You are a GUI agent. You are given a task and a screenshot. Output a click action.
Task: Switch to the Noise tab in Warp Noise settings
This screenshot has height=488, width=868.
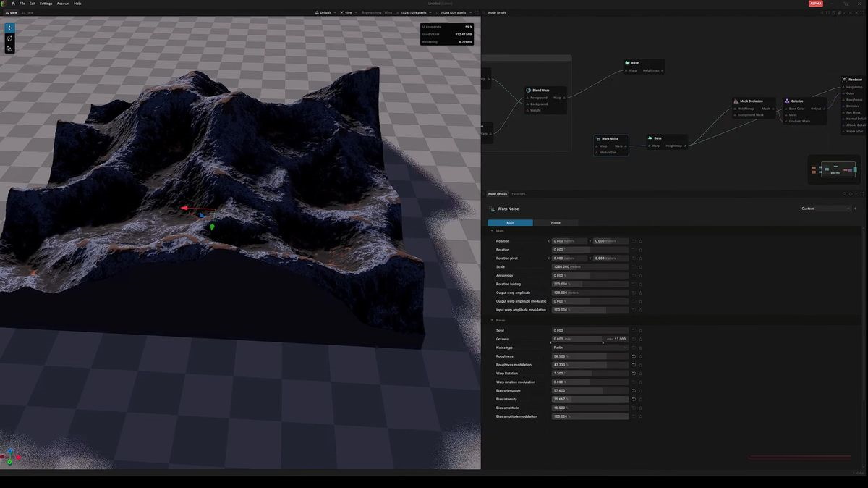(556, 222)
